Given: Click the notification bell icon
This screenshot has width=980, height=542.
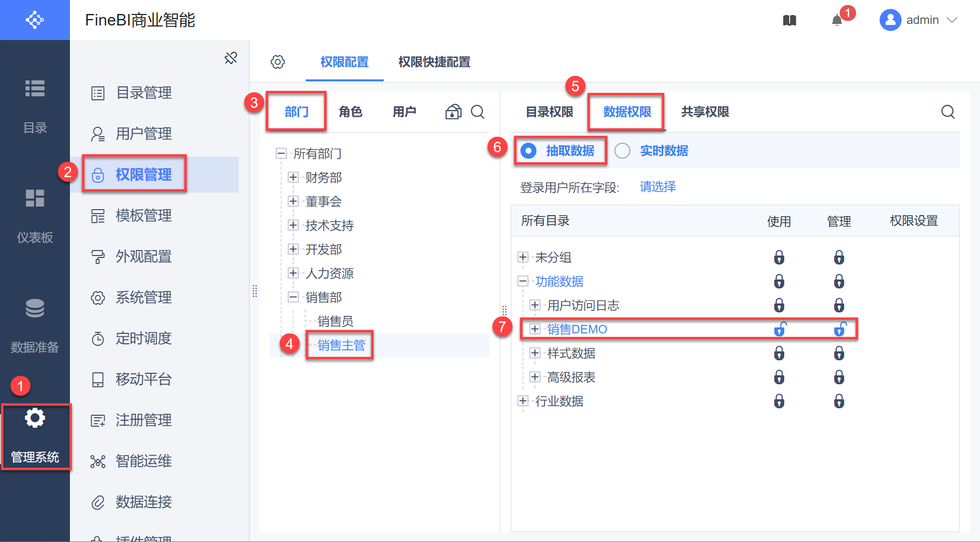Looking at the screenshot, I should [837, 20].
